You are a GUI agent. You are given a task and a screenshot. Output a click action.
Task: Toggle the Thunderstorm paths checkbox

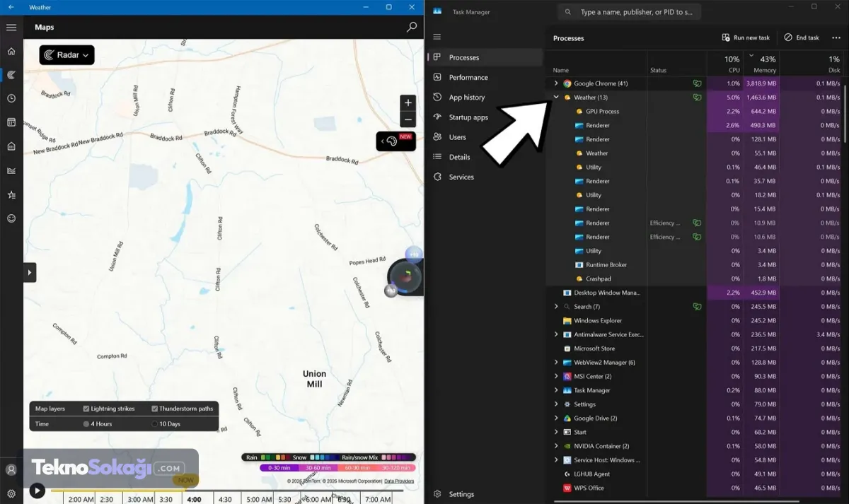[x=154, y=409]
